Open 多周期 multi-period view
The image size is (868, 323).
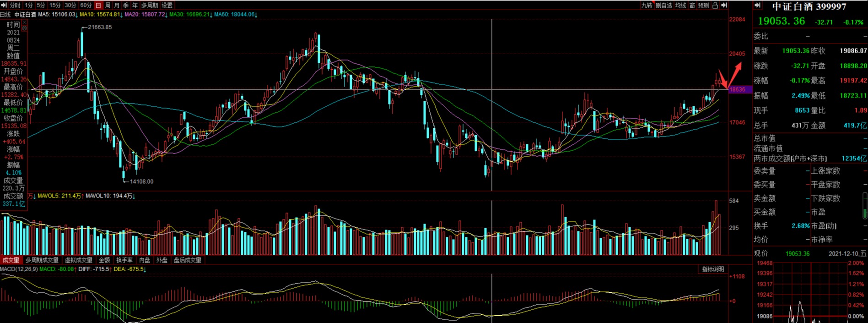point(150,5)
